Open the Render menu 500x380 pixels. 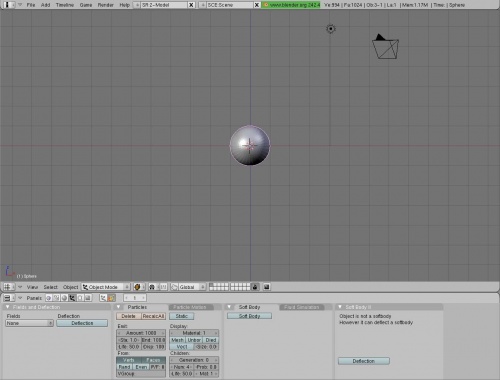[x=105, y=5]
